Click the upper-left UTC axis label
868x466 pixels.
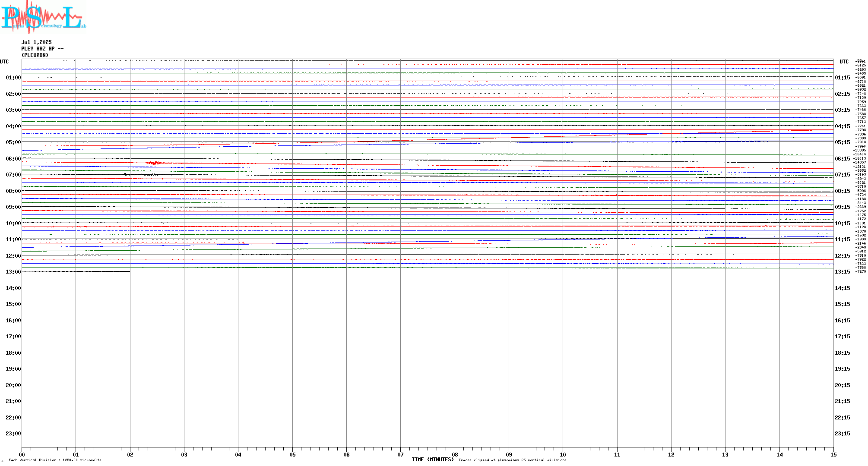tap(4, 62)
